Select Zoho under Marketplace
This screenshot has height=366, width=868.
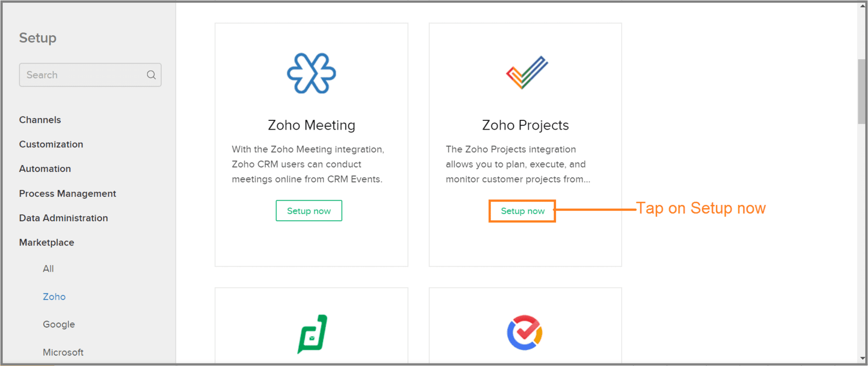(x=54, y=297)
